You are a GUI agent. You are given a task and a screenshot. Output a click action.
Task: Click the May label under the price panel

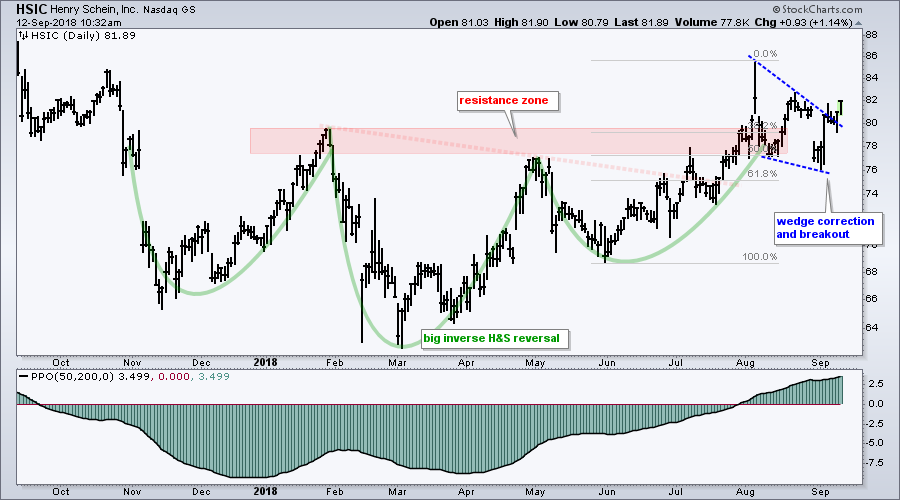tap(535, 363)
